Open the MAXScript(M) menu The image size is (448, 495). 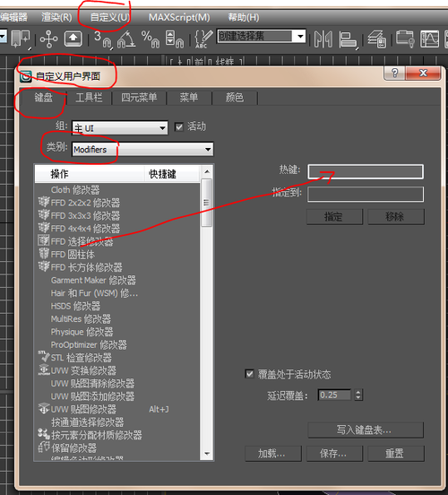179,17
